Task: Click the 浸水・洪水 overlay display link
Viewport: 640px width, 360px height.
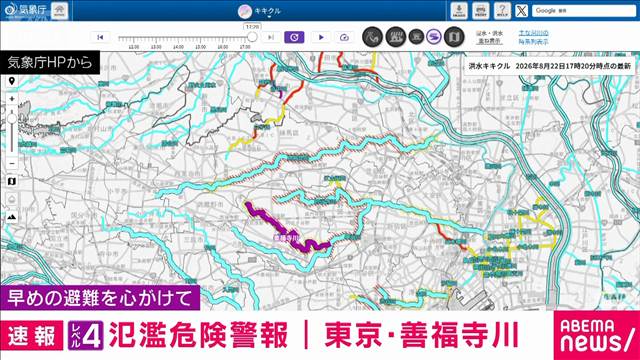Action: 490,37
